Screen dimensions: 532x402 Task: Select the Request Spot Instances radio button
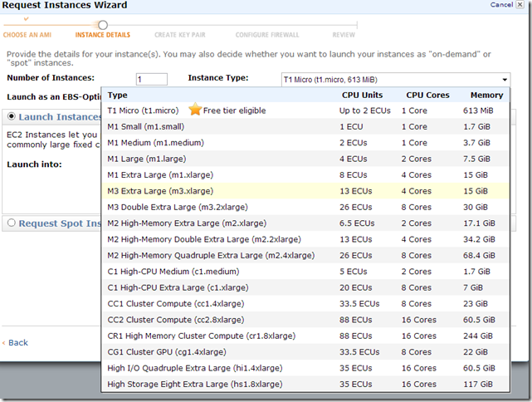click(x=12, y=223)
